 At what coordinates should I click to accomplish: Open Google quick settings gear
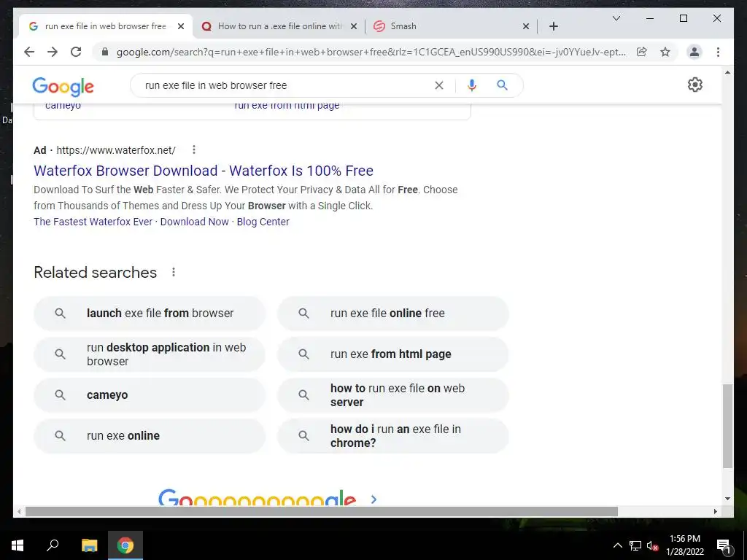pyautogui.click(x=695, y=85)
